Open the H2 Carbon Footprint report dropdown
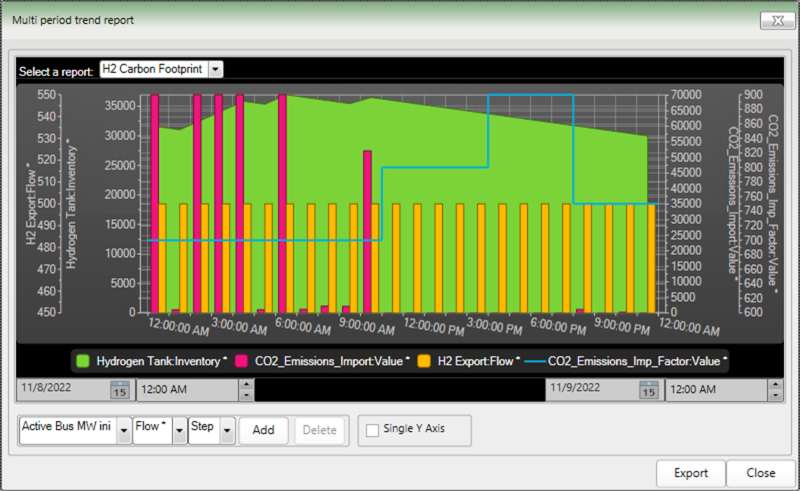The image size is (800, 491). click(x=216, y=69)
